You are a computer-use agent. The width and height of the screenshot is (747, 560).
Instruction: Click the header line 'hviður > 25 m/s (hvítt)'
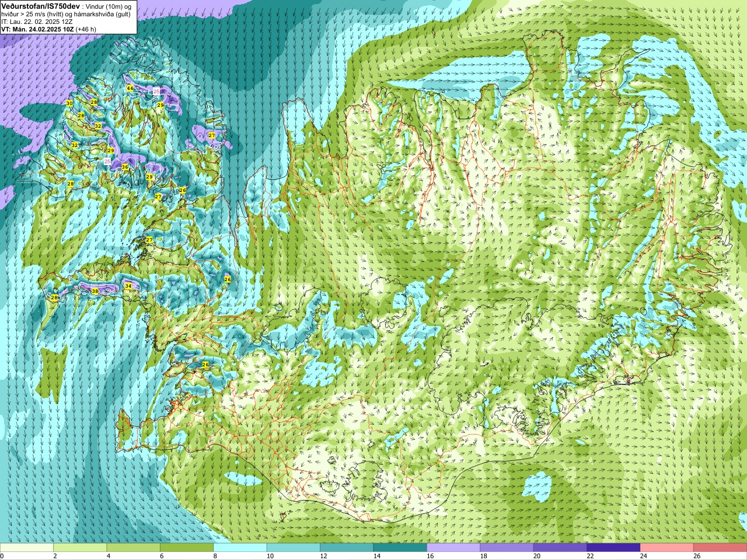point(33,13)
